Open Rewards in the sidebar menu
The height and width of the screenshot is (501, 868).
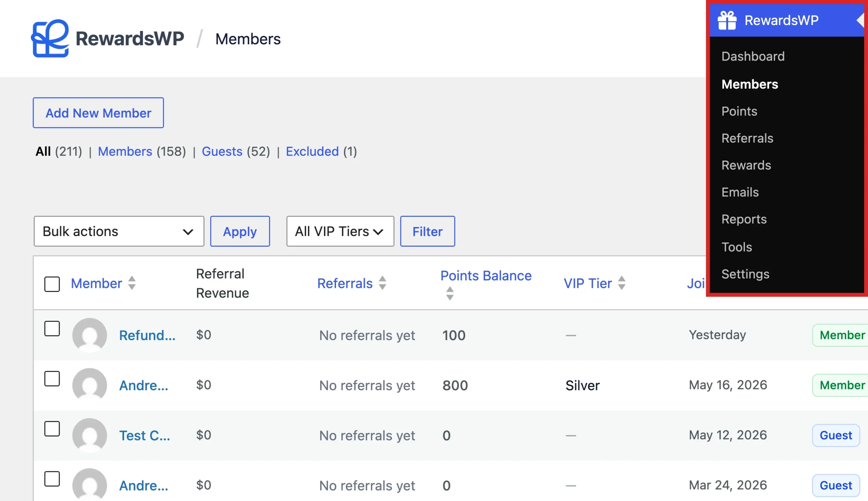point(746,165)
